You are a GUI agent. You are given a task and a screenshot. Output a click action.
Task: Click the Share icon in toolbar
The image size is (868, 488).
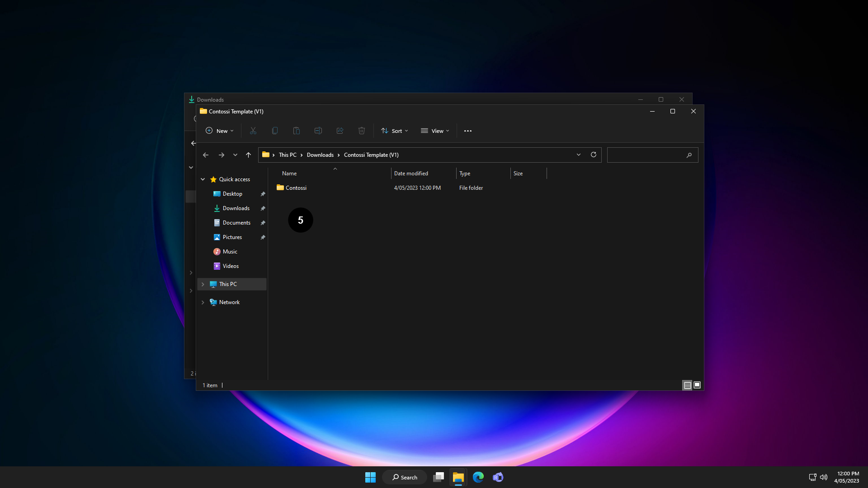coord(340,131)
